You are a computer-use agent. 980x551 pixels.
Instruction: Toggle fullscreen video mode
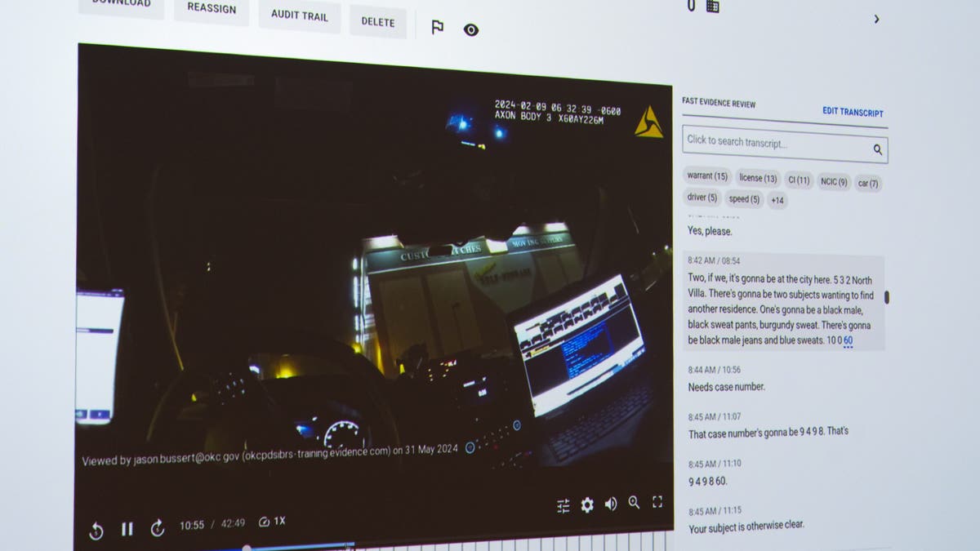pos(657,502)
